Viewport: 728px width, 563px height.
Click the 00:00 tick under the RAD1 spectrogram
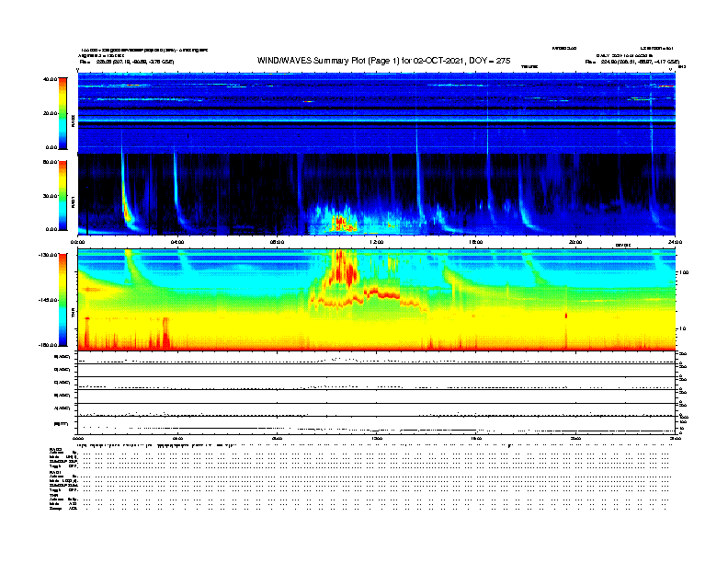[x=77, y=242]
